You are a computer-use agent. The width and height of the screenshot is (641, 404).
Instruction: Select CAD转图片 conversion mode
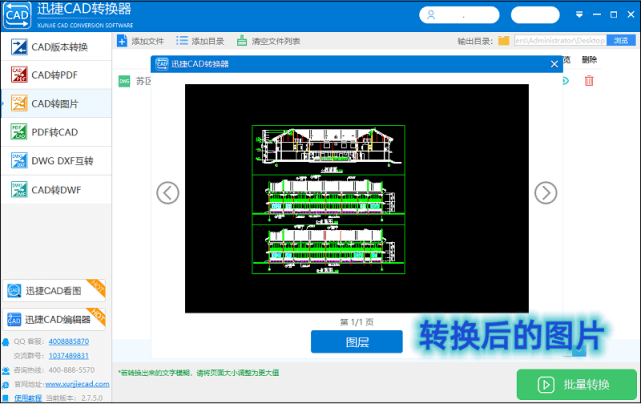coord(56,103)
